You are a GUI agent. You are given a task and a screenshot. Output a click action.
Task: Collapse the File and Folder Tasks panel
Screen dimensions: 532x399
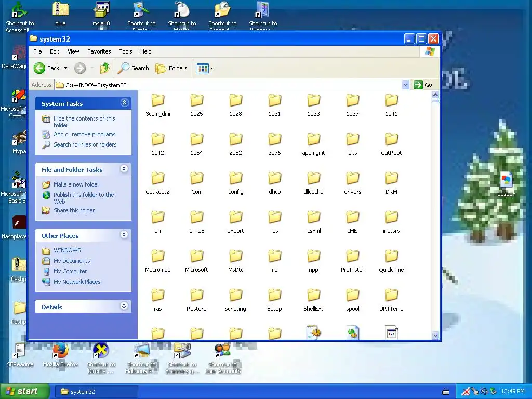(x=124, y=169)
